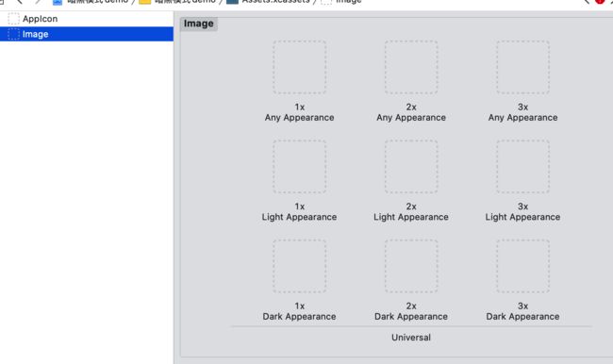Open the blue project breadcrumb item
This screenshot has height=364, width=613.
click(91, 2)
